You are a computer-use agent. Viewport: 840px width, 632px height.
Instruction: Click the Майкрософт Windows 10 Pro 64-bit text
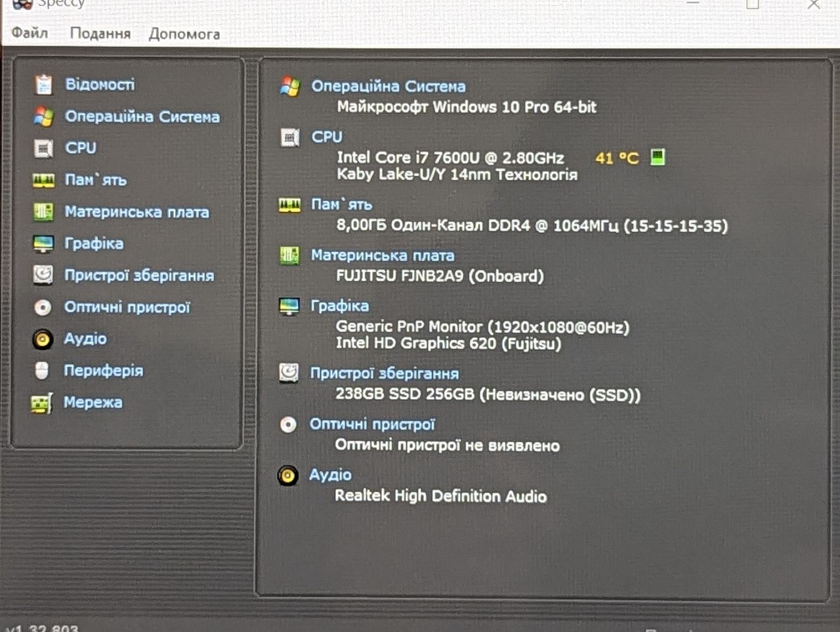467,107
